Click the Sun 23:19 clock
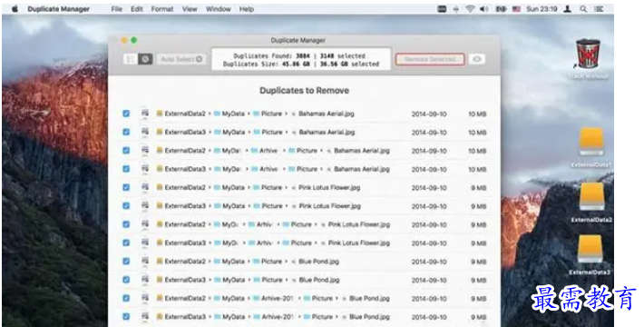 click(542, 9)
